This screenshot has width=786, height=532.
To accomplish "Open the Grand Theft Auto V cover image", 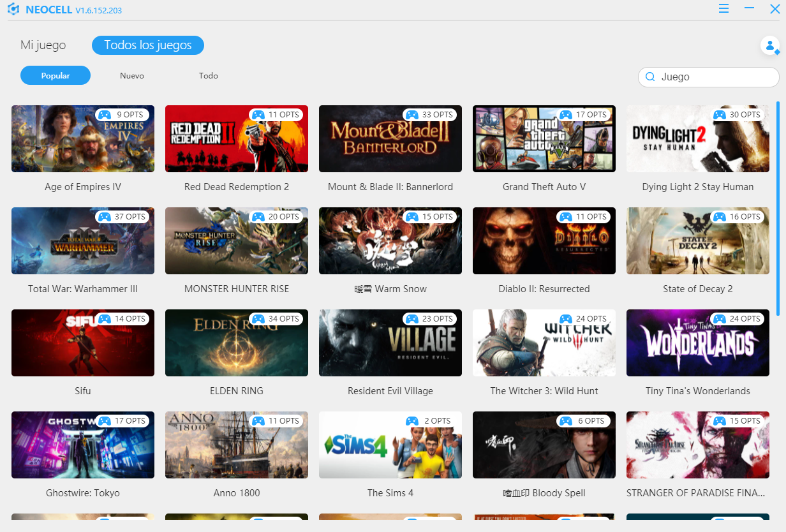I will 544,139.
